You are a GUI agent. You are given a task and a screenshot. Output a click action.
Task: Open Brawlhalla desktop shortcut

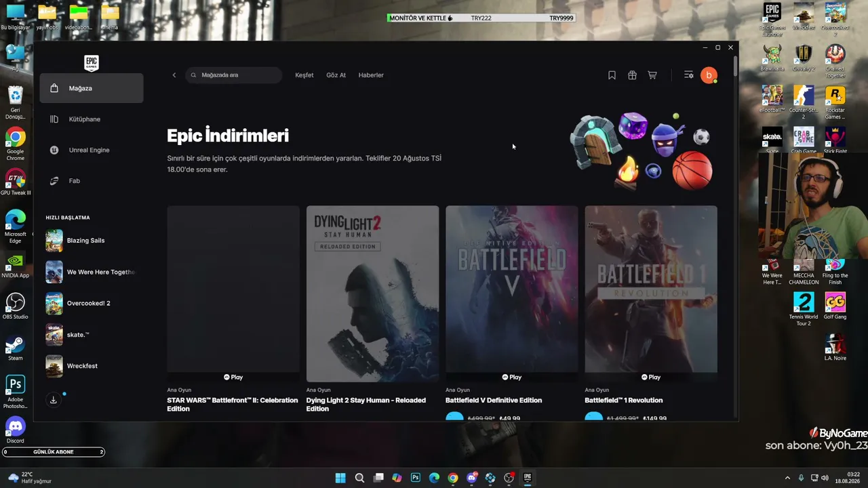(772, 58)
